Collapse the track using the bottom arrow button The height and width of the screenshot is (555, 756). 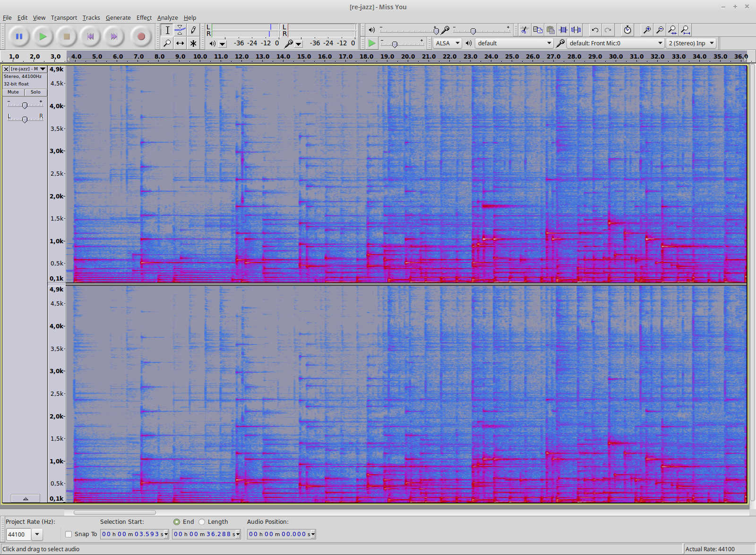click(26, 498)
